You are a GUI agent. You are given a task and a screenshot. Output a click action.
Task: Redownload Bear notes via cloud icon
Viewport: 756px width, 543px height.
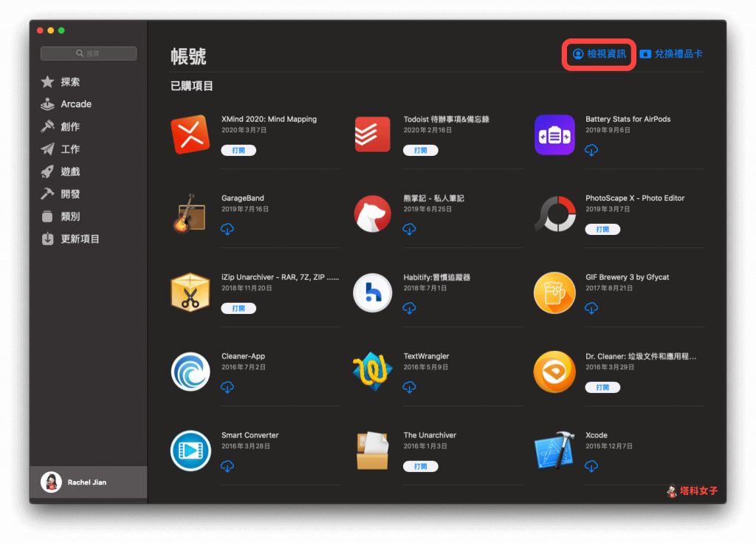tap(409, 229)
